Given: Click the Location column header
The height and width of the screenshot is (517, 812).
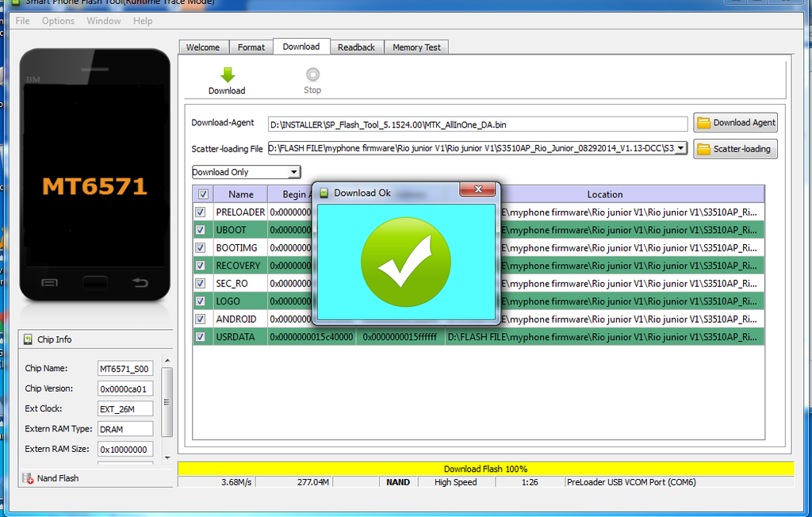Looking at the screenshot, I should 605,194.
